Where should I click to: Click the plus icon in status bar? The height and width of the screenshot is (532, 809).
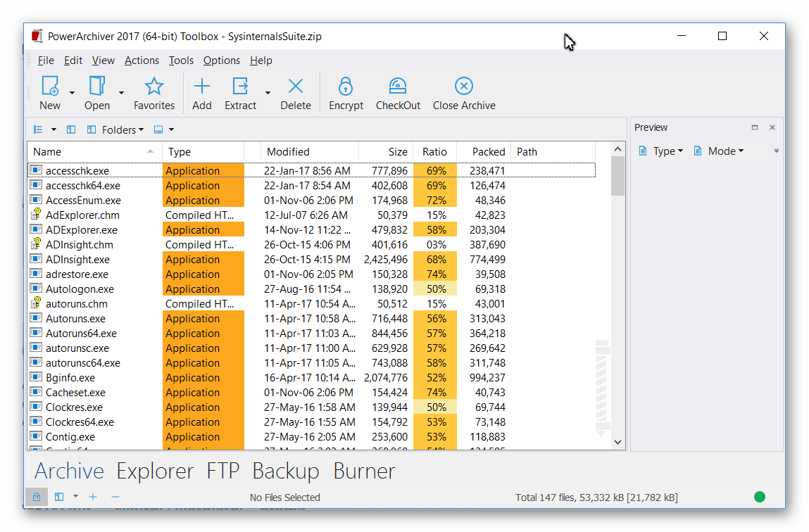[93, 497]
